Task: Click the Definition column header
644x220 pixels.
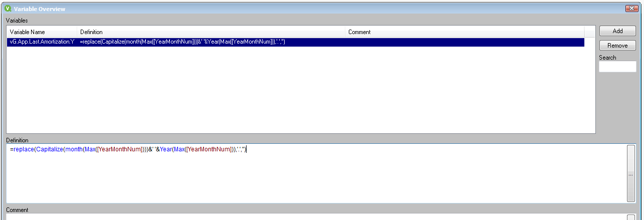Action: [211, 32]
